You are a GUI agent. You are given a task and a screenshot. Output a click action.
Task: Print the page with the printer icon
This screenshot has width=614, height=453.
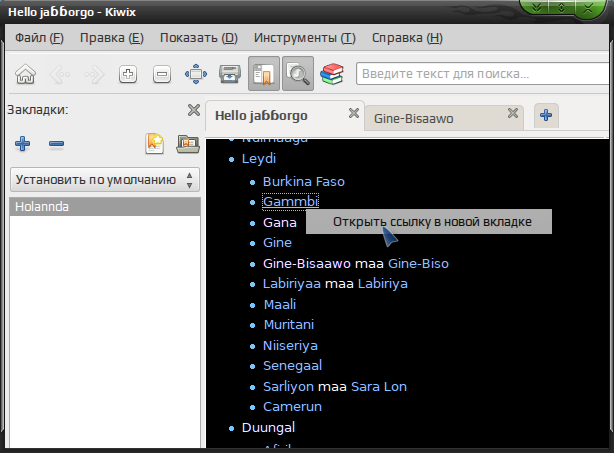coord(230,74)
